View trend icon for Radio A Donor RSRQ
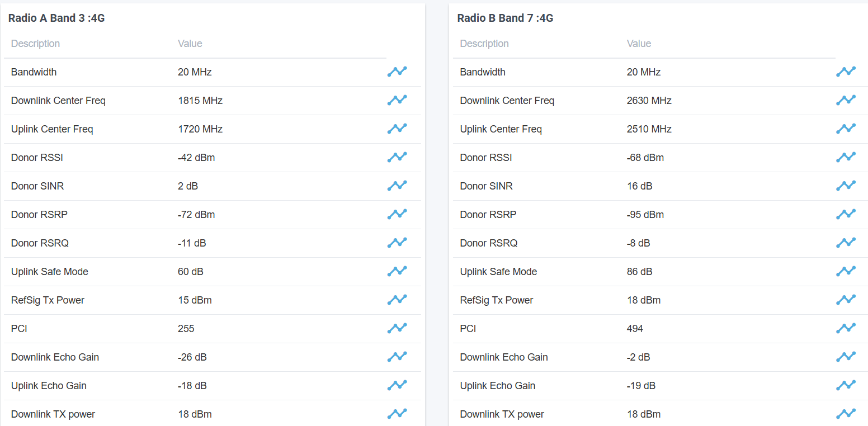868x426 pixels. tap(397, 243)
